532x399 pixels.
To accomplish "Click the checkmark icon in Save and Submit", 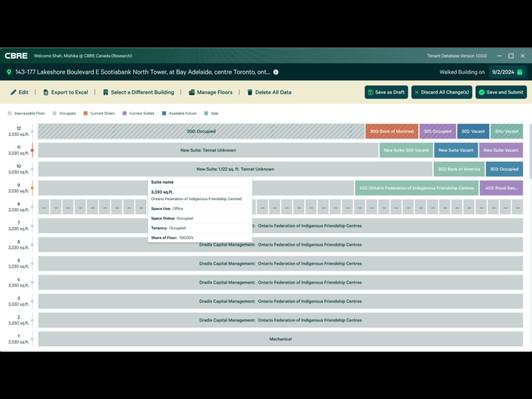I will coord(481,92).
